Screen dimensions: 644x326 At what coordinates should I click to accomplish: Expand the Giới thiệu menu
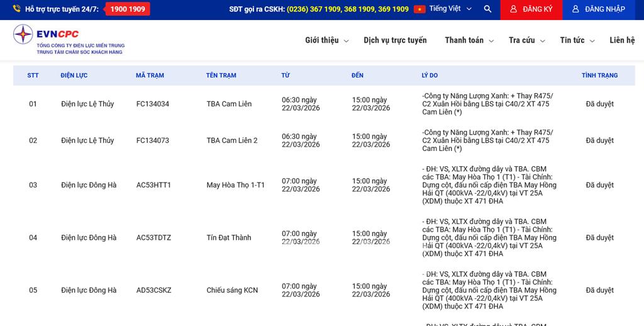(x=326, y=40)
